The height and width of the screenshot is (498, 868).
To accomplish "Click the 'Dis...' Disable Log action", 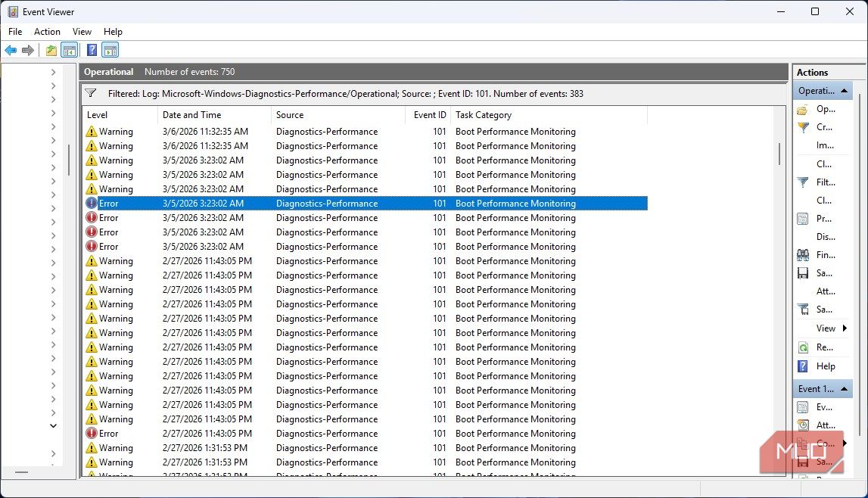I will click(826, 237).
